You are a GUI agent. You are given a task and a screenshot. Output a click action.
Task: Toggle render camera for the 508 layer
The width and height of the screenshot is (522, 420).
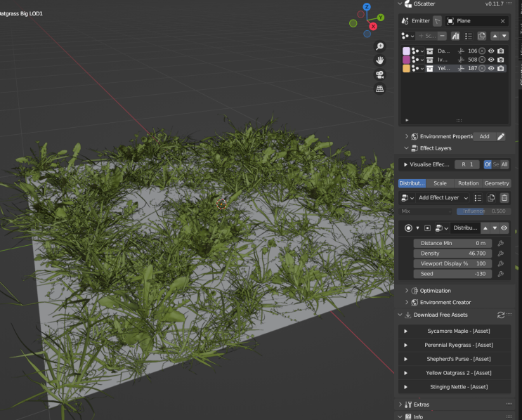tap(501, 60)
